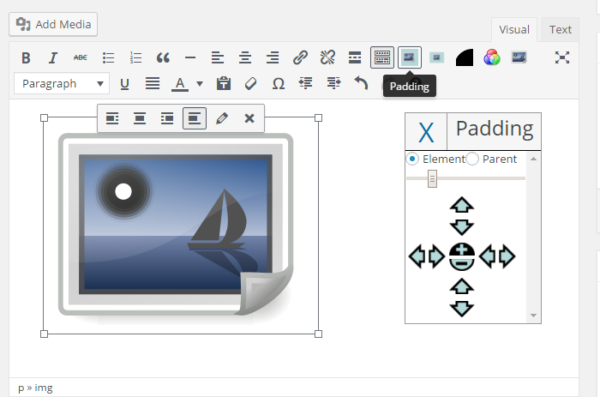Align text right in main toolbar
This screenshot has height=397, width=600.
pos(272,58)
